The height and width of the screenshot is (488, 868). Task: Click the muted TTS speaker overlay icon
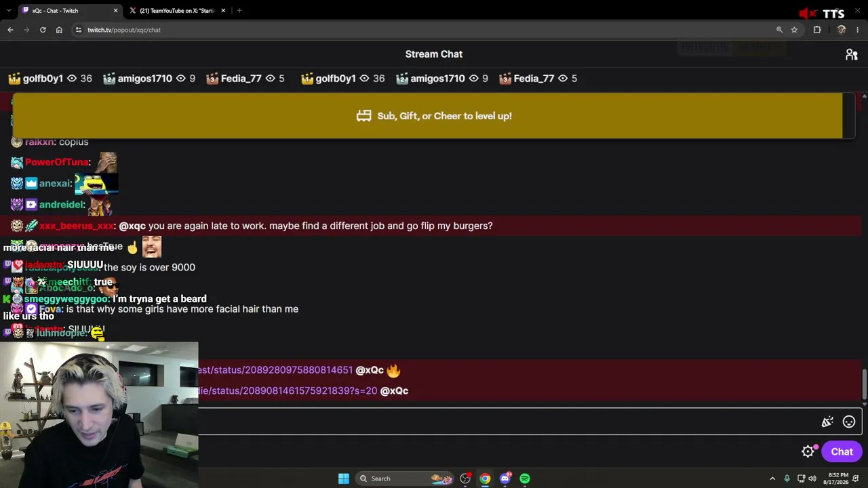(x=806, y=14)
